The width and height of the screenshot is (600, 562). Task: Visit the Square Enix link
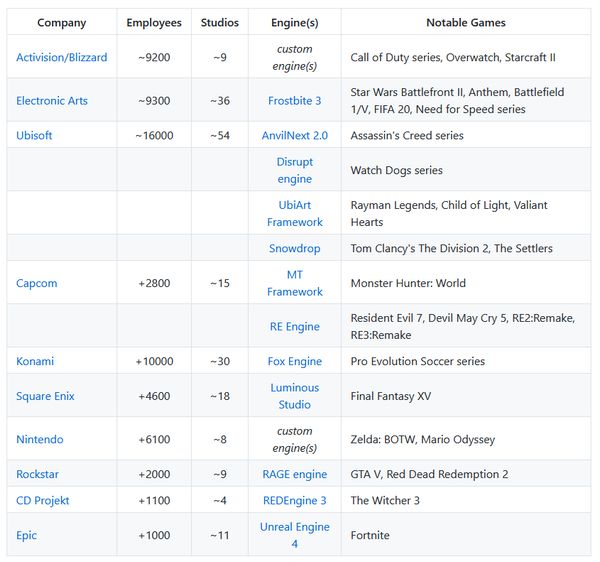[45, 396]
